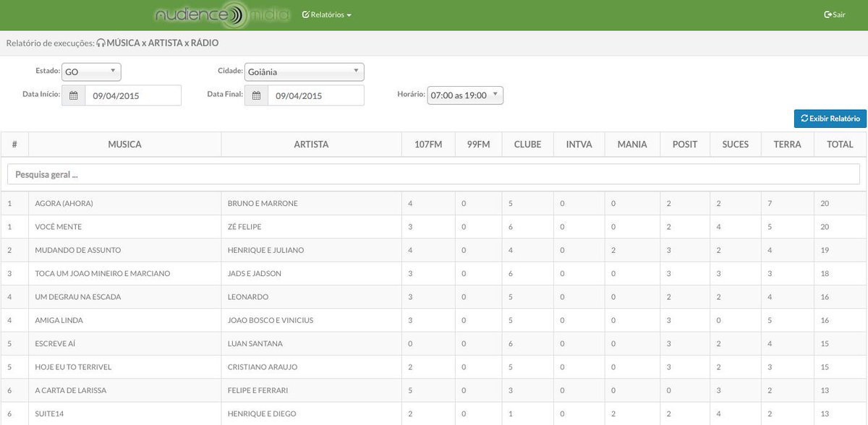Sort by the MUSICA column header

pyautogui.click(x=124, y=145)
